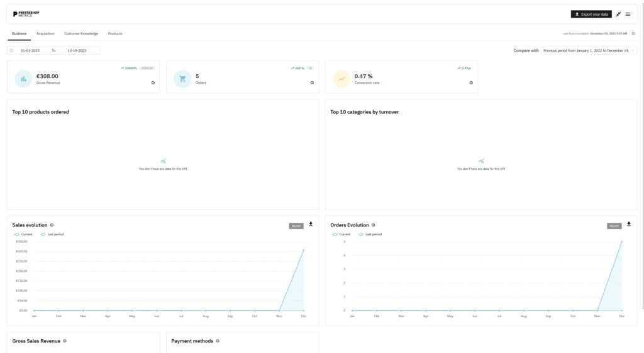
Task: Toggle Last period series in Orders Evolution legend
Action: (x=370, y=234)
